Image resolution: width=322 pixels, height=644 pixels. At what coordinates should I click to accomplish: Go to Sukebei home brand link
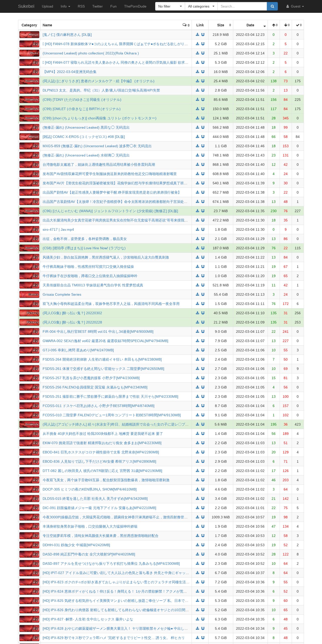coord(26,6)
